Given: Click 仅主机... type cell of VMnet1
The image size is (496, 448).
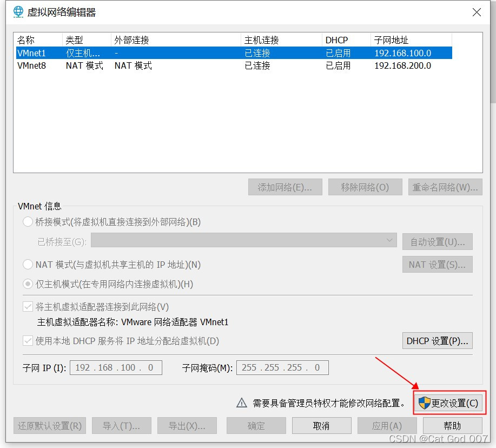Looking at the screenshot, I should click(83, 53).
